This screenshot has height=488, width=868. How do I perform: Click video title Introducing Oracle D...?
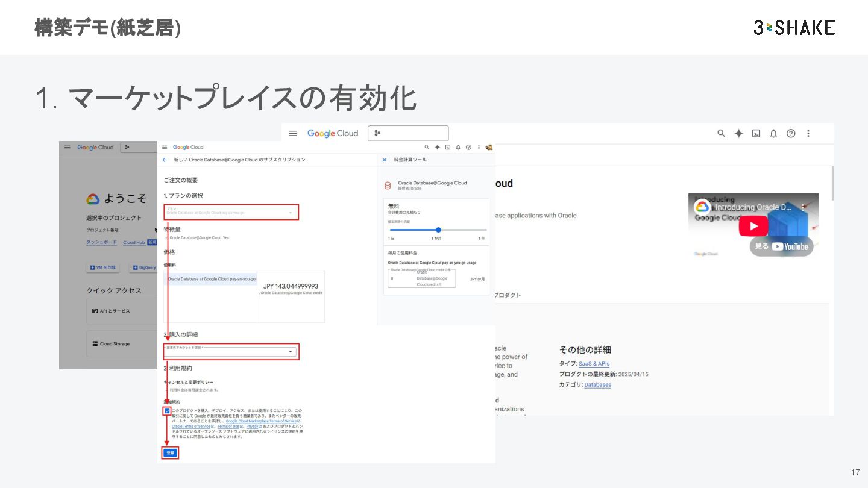click(x=753, y=207)
